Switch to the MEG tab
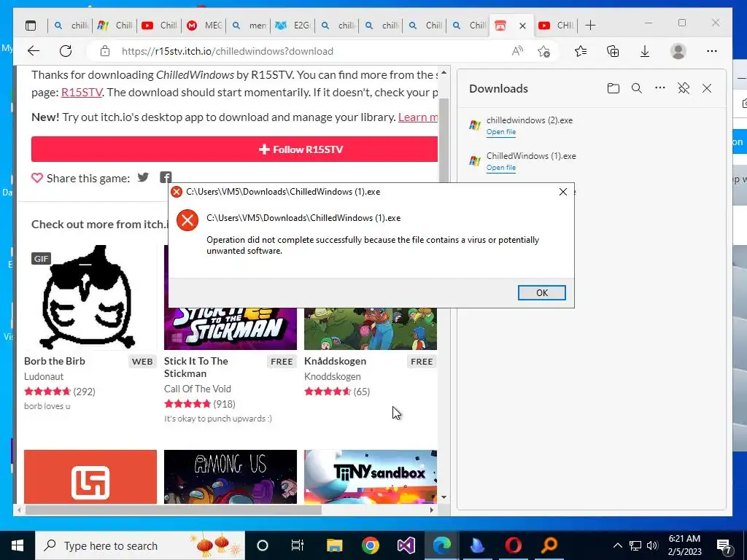The width and height of the screenshot is (747, 560). tap(204, 26)
